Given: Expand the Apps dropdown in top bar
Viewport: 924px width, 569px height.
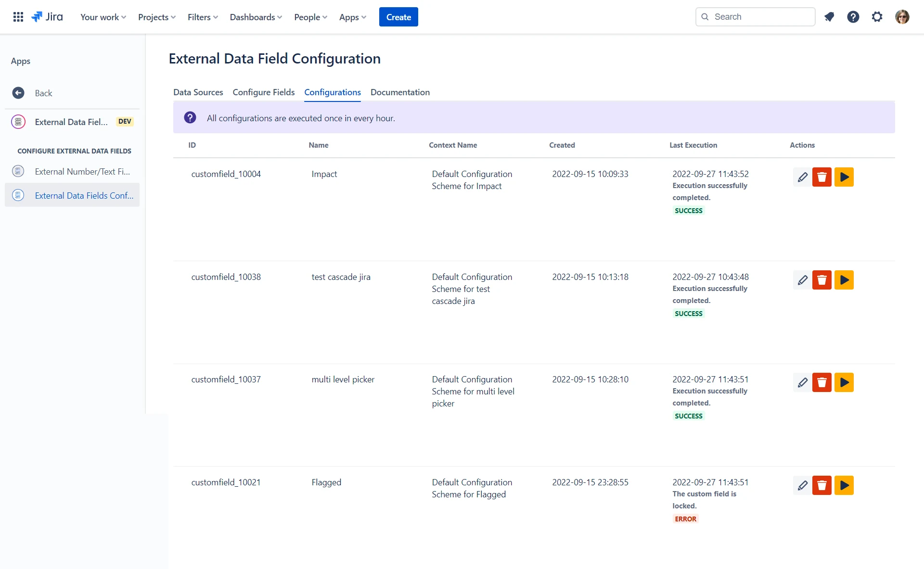Looking at the screenshot, I should click(352, 17).
